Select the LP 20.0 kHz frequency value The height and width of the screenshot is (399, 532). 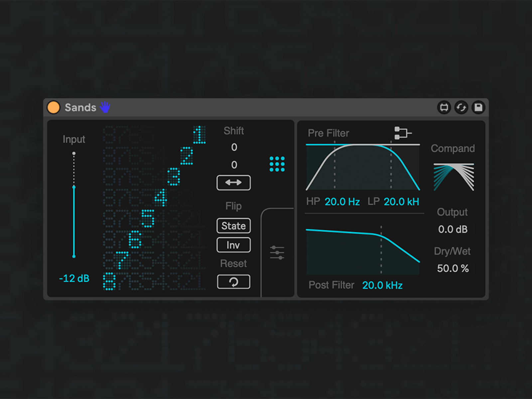pos(401,202)
